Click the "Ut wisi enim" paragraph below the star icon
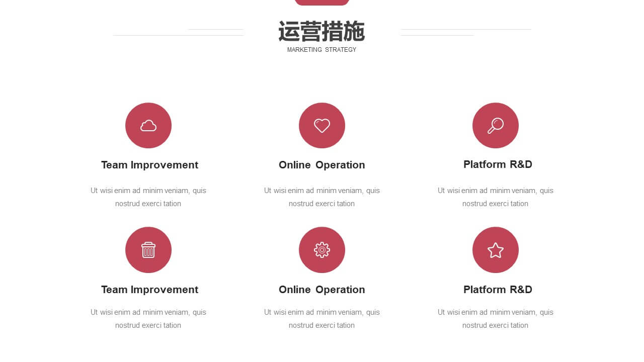The height and width of the screenshot is (362, 644). click(x=496, y=319)
